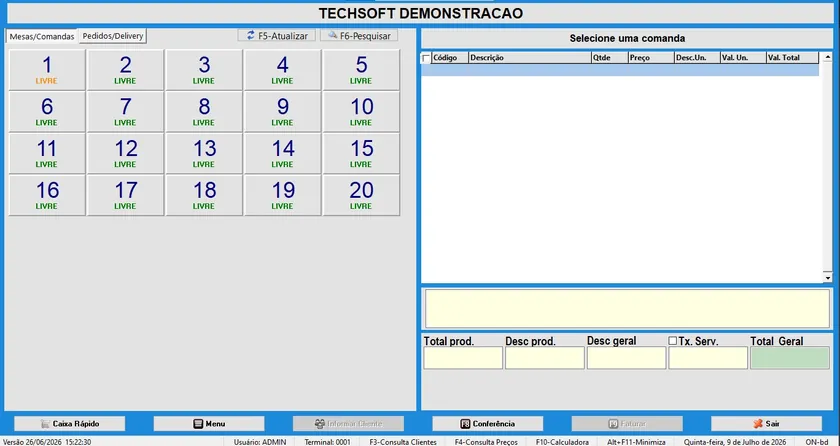Click the grid scrollbar down arrow
The height and width of the screenshot is (446, 840).
(x=827, y=278)
